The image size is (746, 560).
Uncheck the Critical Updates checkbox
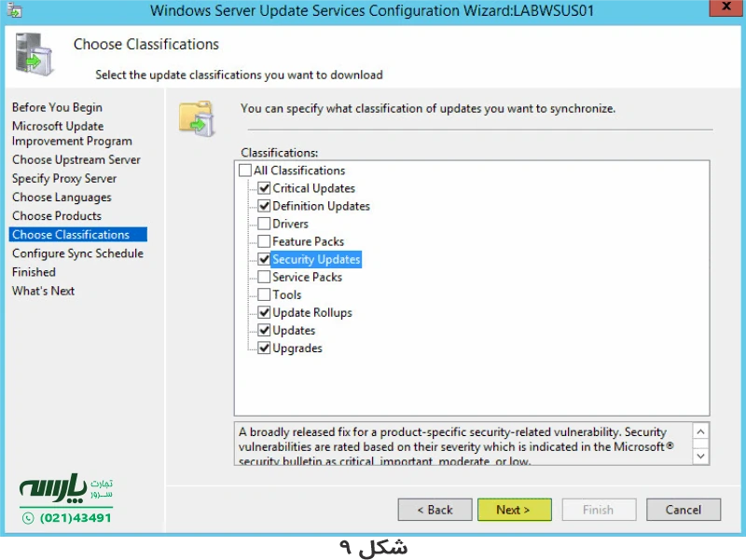(x=264, y=188)
